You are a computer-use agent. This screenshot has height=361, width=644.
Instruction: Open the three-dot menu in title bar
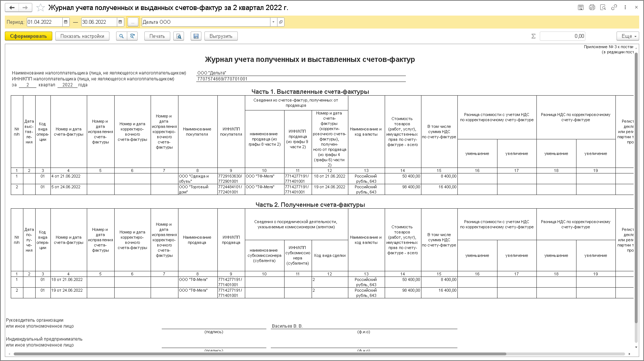pyautogui.click(x=625, y=7)
